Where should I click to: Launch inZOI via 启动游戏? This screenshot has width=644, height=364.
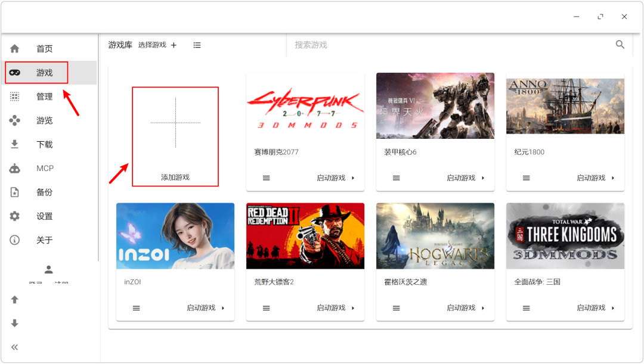[x=205, y=308]
